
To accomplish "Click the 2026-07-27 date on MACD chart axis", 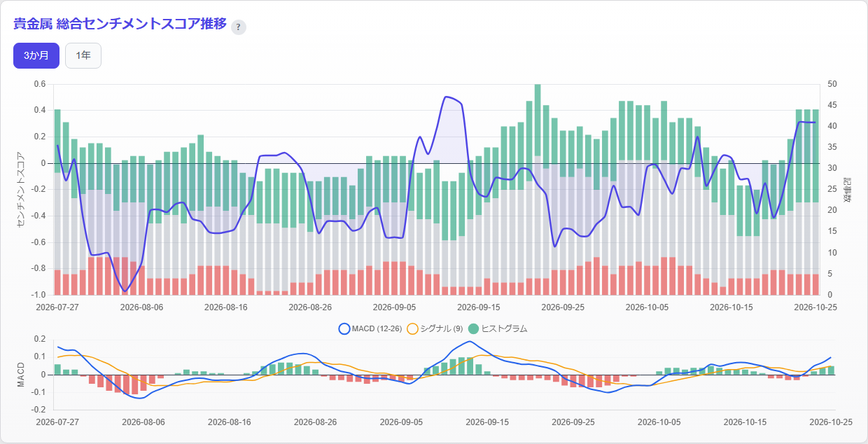I will [57, 422].
